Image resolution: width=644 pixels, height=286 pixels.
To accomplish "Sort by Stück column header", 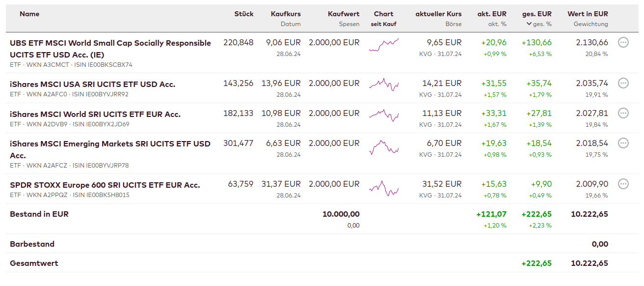I will 243,14.
